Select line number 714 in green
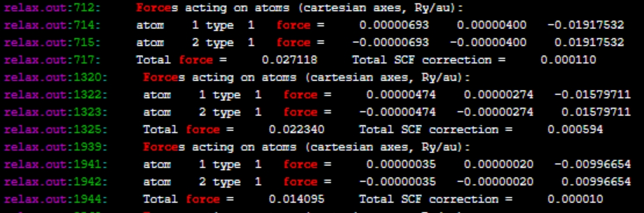 (x=85, y=25)
